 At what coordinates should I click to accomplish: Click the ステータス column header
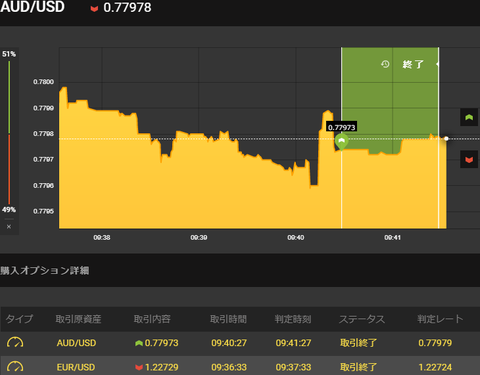click(362, 319)
